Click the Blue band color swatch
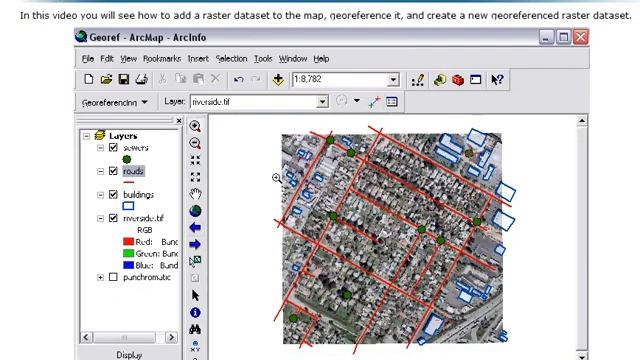The image size is (640, 360). coord(129,265)
